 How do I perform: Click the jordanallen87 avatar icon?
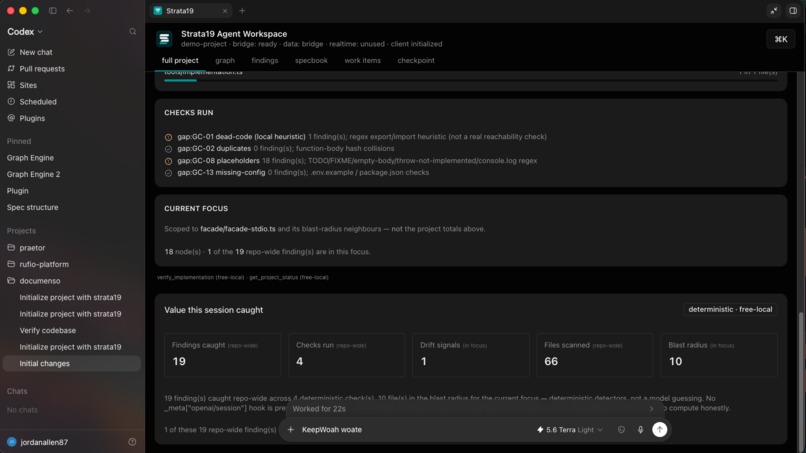click(x=12, y=442)
